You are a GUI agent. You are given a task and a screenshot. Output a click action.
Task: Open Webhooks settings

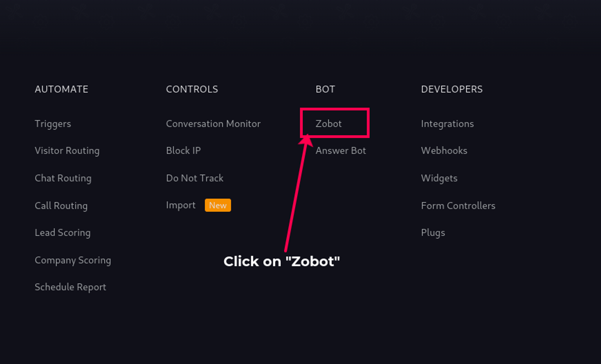[x=444, y=151]
